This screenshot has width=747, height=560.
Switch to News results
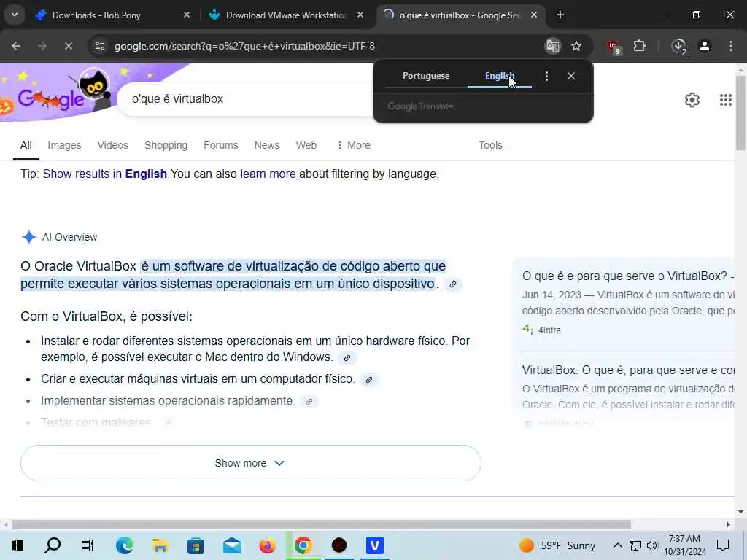(x=267, y=145)
